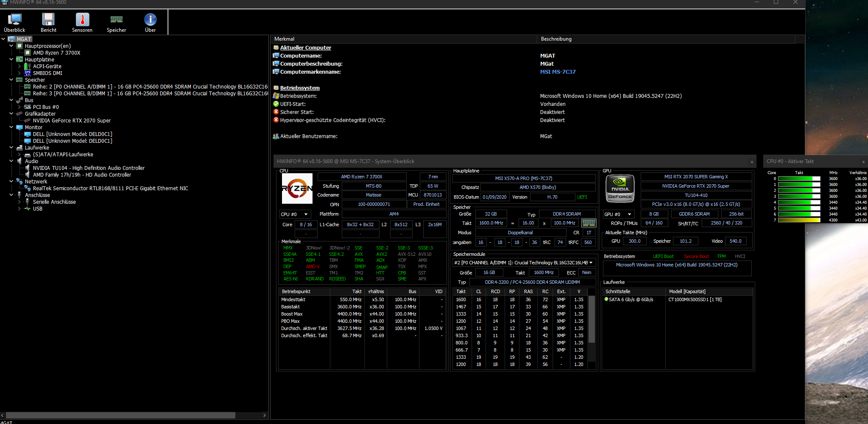Close the CPU #0 Aktiver Takt window
This screenshot has height=424, width=868.
click(x=863, y=162)
